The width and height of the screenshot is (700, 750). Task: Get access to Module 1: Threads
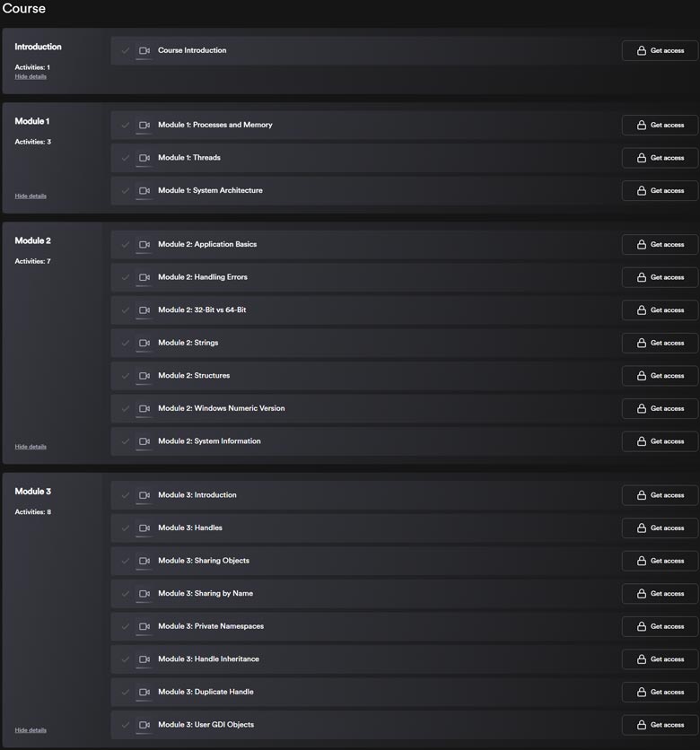point(661,158)
